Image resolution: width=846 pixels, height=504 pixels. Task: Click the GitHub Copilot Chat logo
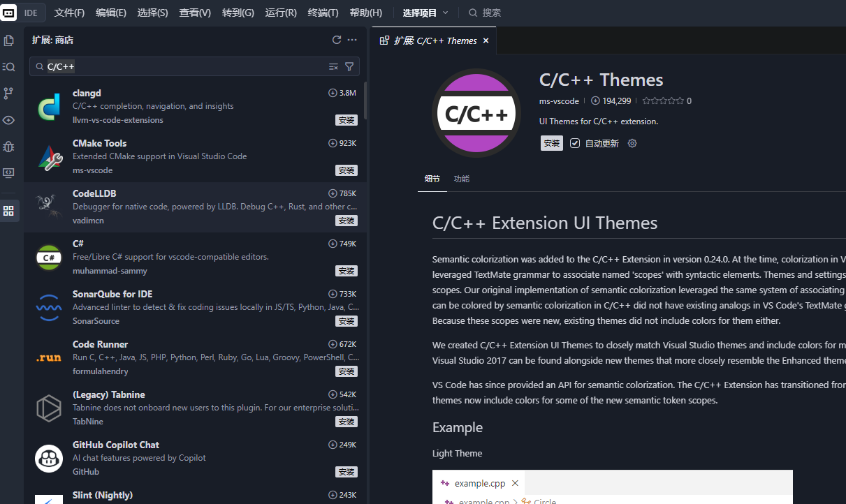[x=49, y=459]
